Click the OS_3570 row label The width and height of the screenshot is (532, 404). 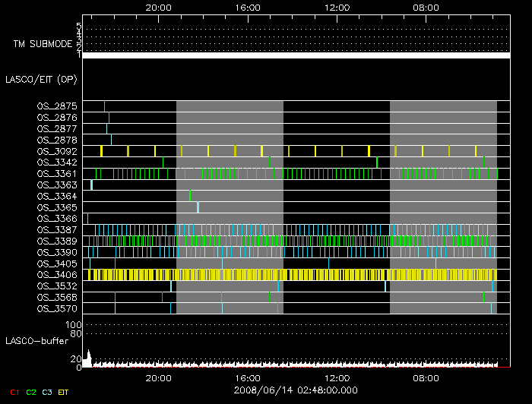(57, 309)
